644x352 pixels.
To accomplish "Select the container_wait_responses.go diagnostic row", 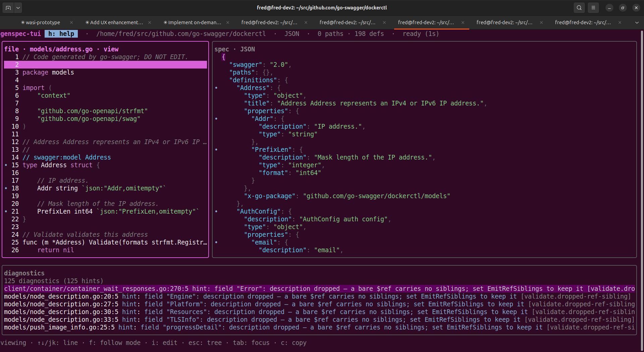I will pyautogui.click(x=319, y=289).
